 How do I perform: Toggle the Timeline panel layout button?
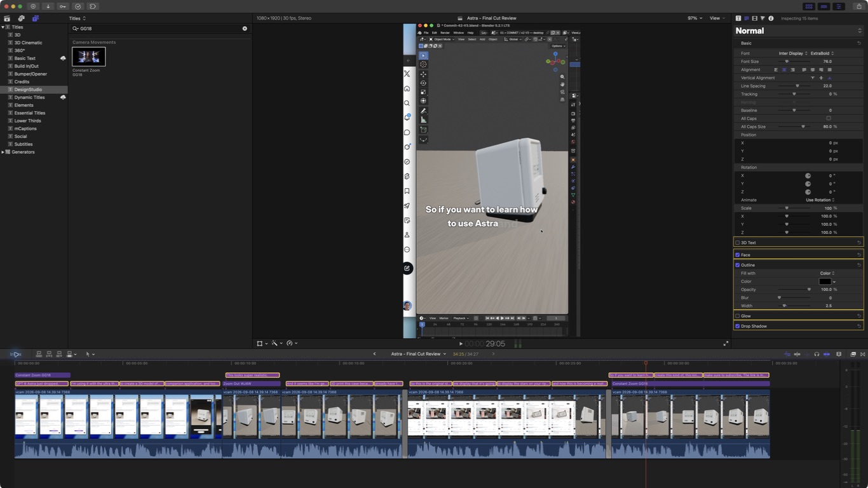pos(824,6)
